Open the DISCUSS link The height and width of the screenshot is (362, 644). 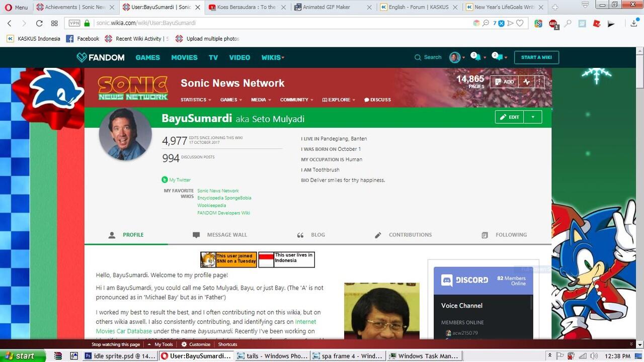tap(377, 100)
